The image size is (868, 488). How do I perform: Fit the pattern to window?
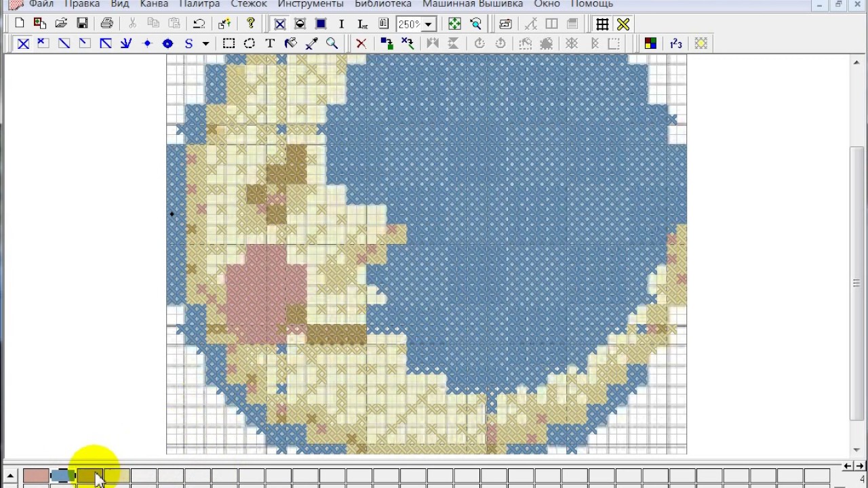(454, 24)
